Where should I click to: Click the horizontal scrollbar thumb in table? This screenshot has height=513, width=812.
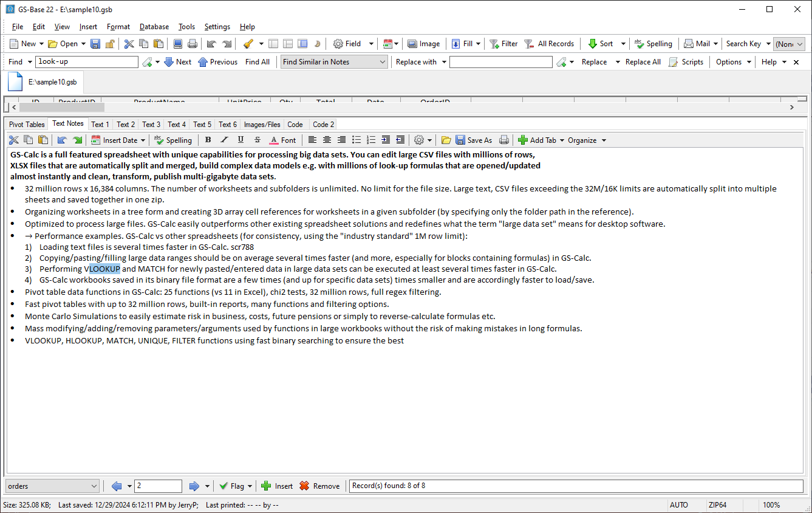tap(61, 107)
